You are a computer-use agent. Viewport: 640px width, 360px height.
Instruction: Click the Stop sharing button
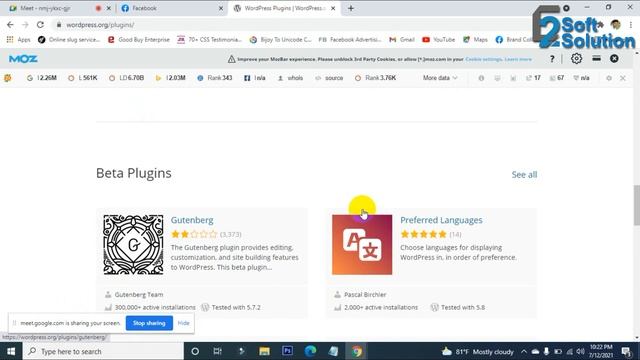coord(149,323)
